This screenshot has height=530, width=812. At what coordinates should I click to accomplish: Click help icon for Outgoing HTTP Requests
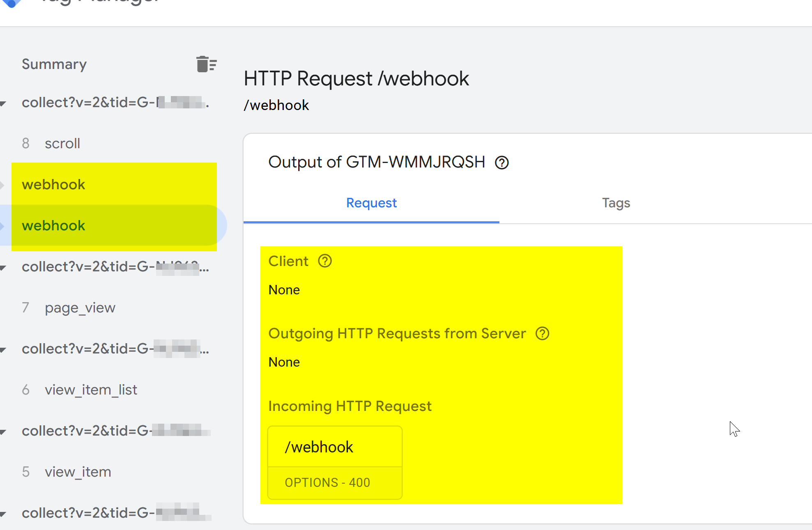(x=542, y=334)
